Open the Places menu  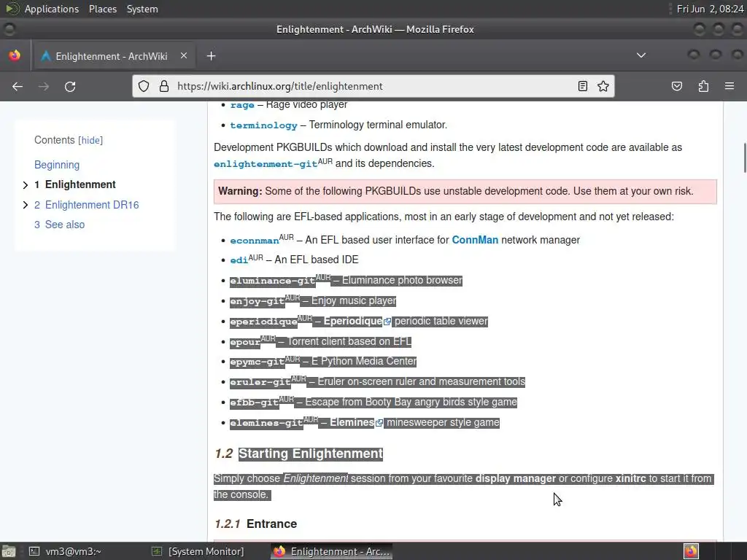click(x=102, y=9)
